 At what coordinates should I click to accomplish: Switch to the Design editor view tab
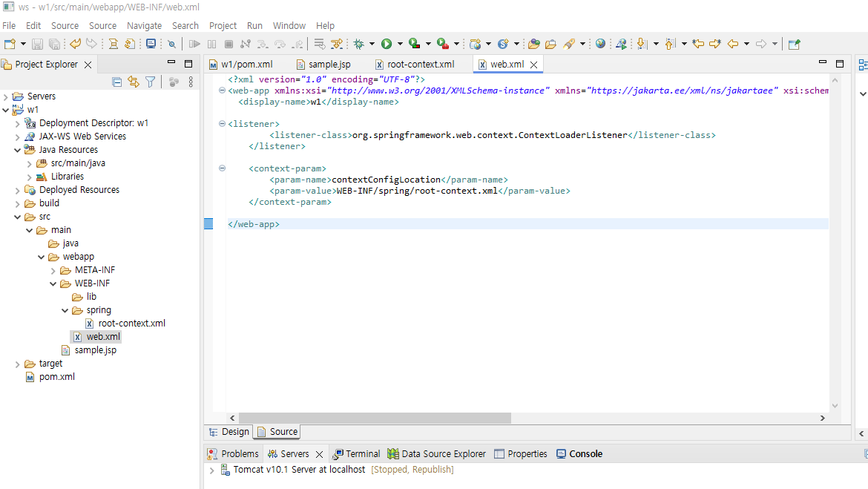230,431
